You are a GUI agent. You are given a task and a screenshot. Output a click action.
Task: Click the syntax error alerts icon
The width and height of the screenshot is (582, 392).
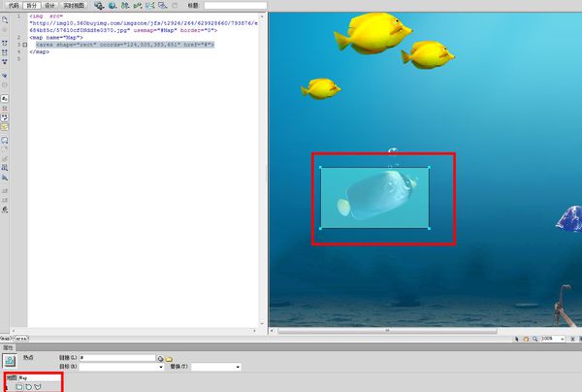coord(5,127)
